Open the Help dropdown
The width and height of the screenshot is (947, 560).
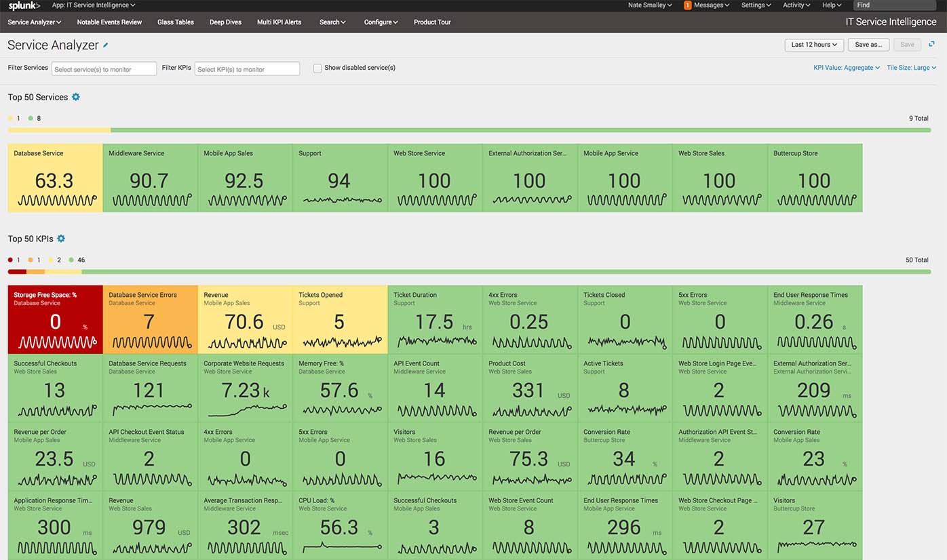click(x=832, y=5)
